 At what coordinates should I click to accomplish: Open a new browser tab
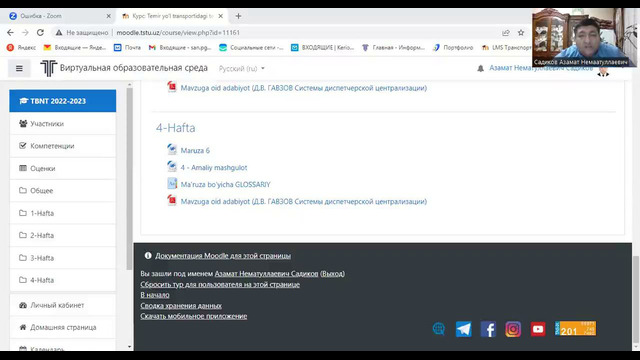point(238,16)
